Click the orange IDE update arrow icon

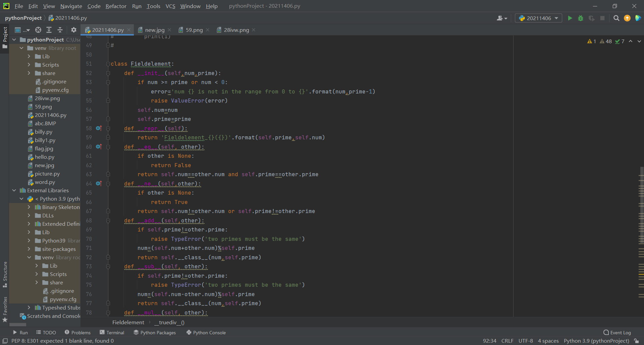(627, 18)
